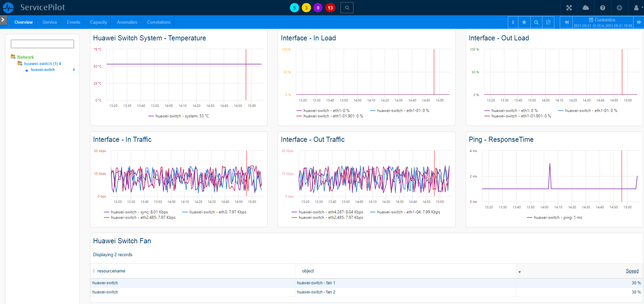Image resolution: width=644 pixels, height=304 pixels.
Task: Open the user account dropdown menu
Action: 637,8
